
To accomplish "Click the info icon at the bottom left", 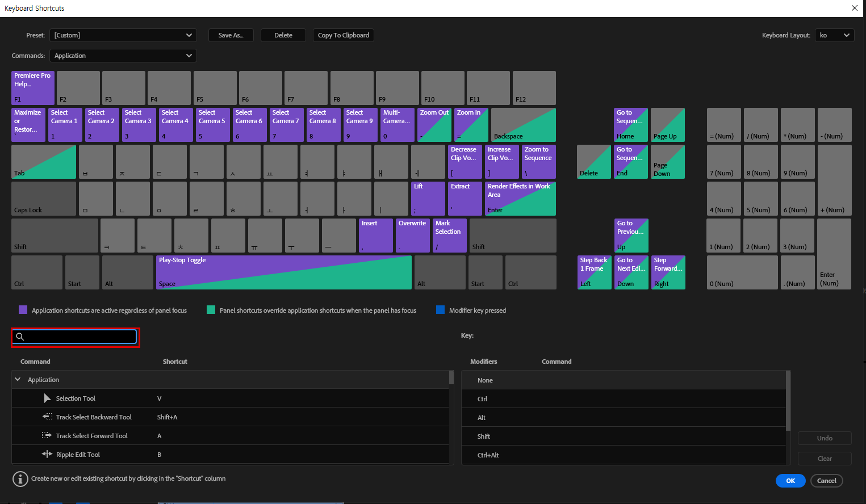I will pyautogui.click(x=20, y=479).
